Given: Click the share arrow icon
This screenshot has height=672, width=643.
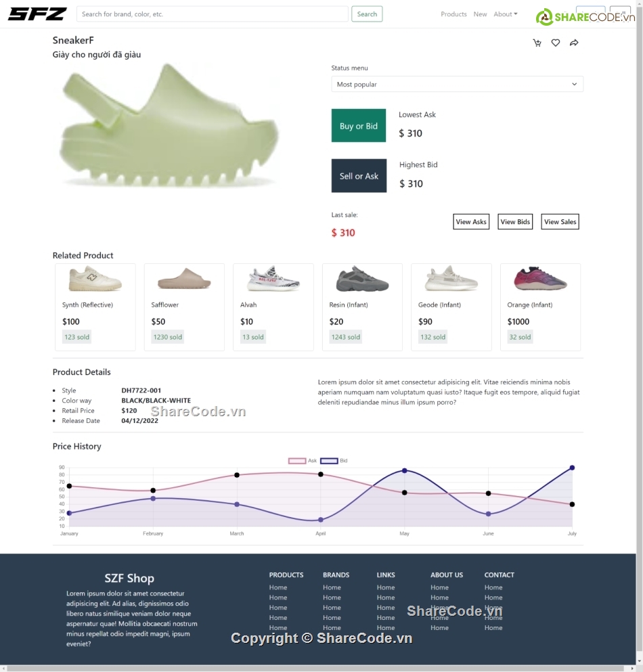Looking at the screenshot, I should 574,43.
